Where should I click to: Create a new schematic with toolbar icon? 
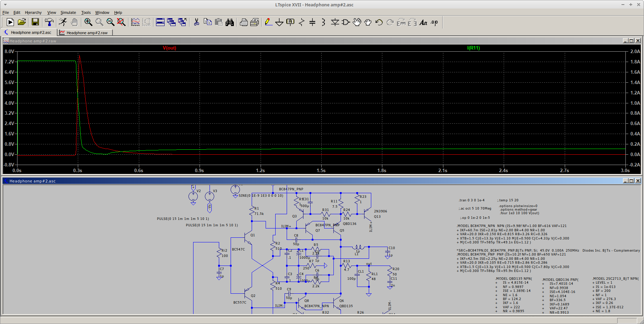point(10,22)
